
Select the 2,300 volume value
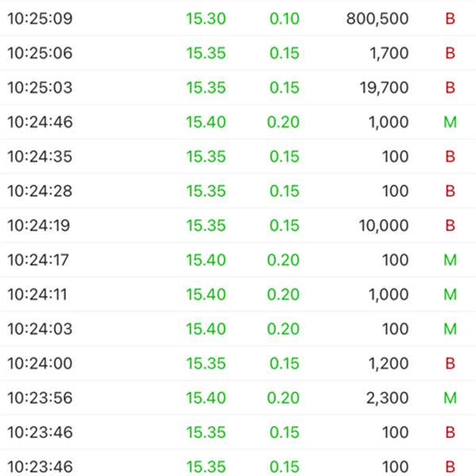pyautogui.click(x=387, y=398)
